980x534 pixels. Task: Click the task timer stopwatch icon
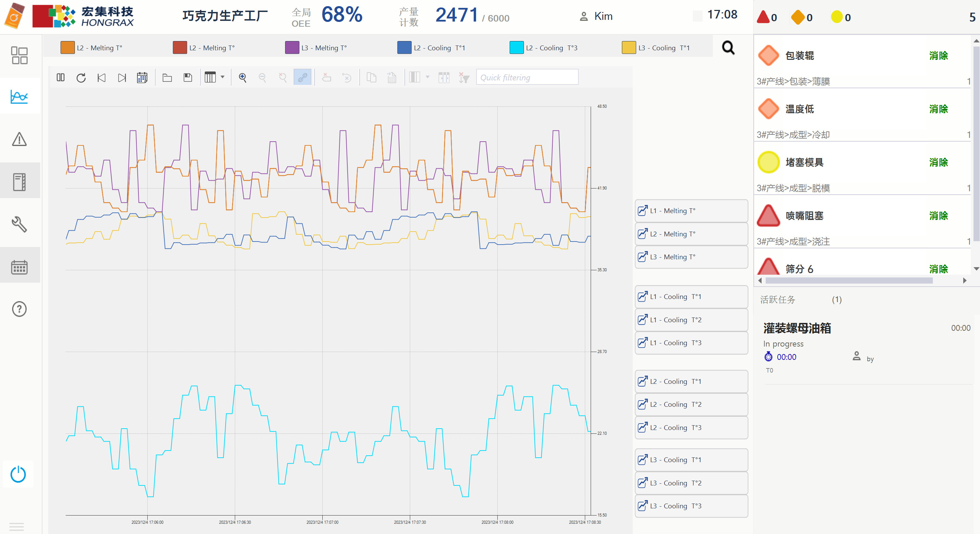tap(768, 357)
